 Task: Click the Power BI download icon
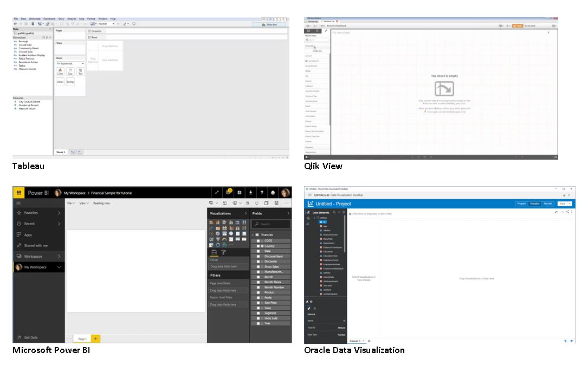(x=250, y=193)
